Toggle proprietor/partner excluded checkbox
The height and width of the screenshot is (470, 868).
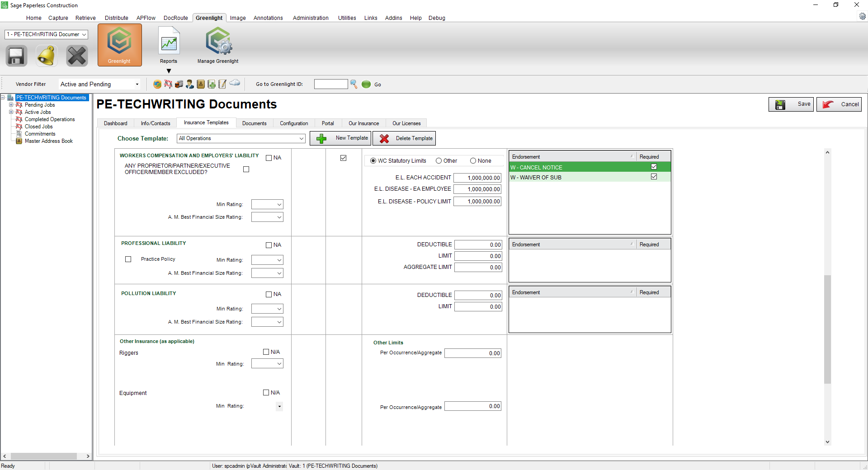point(246,169)
